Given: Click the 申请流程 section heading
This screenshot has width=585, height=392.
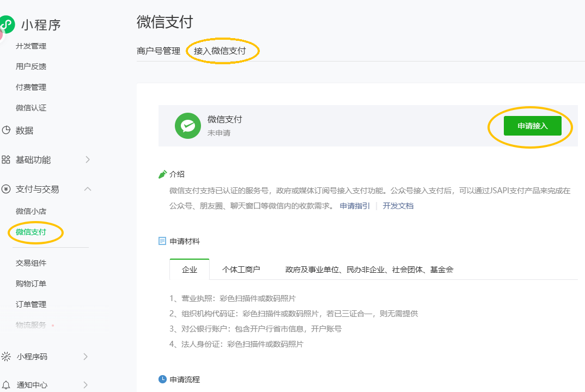Looking at the screenshot, I should point(185,379).
